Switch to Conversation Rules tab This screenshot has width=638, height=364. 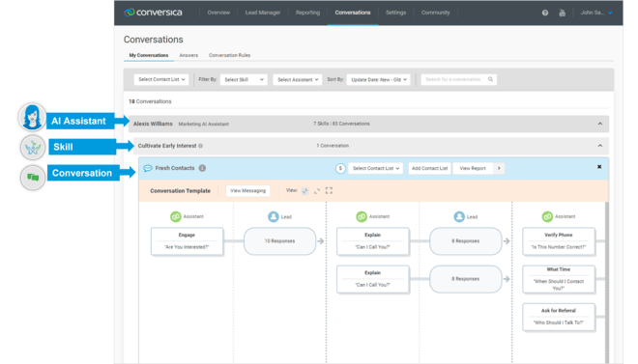(x=229, y=55)
